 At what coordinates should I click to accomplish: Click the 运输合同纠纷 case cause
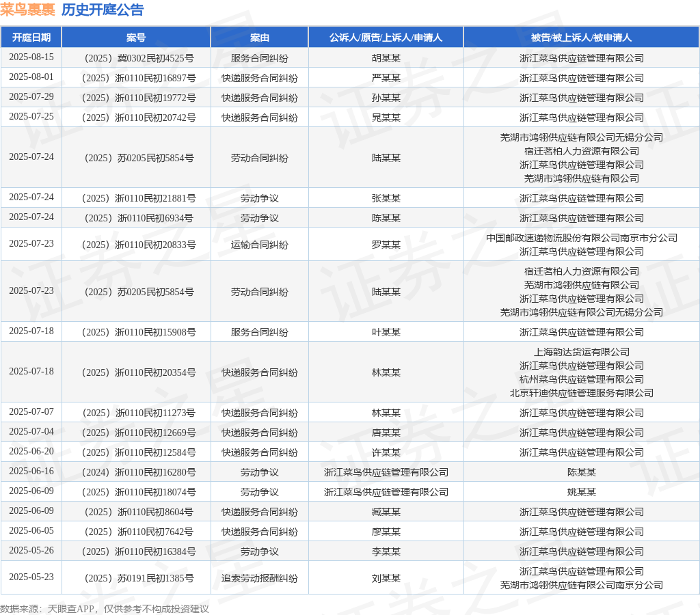pyautogui.click(x=259, y=245)
